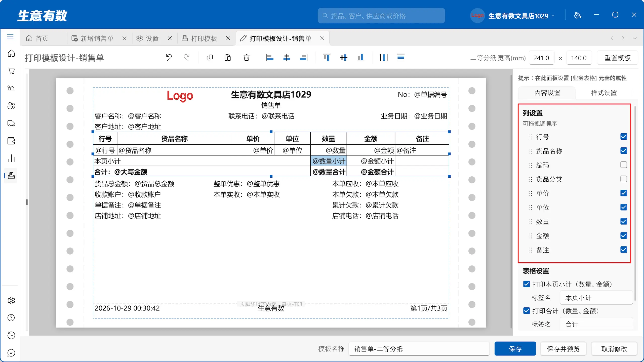The image size is (644, 362).
Task: Enable the 货品分类 column checkbox
Action: click(x=624, y=179)
